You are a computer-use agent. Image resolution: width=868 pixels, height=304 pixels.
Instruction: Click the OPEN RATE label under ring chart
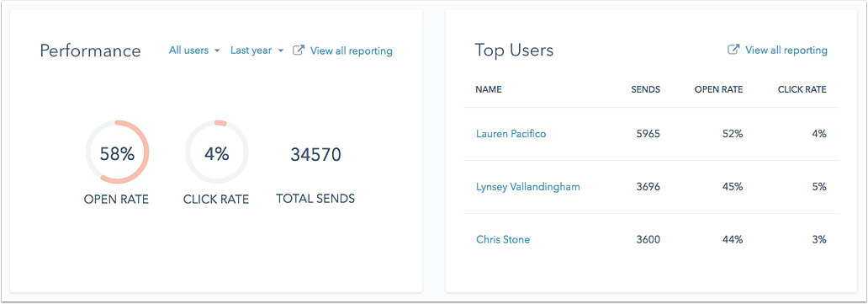(116, 199)
